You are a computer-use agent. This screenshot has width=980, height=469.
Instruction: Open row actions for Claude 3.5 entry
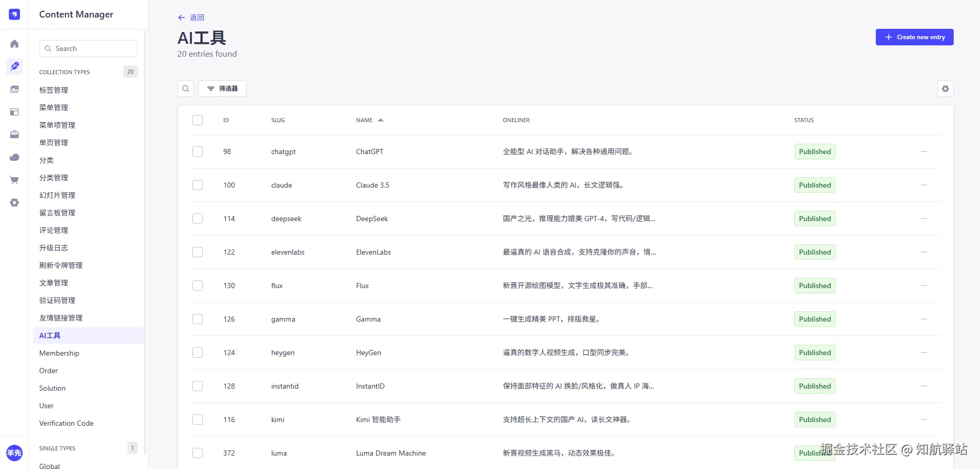coord(924,185)
